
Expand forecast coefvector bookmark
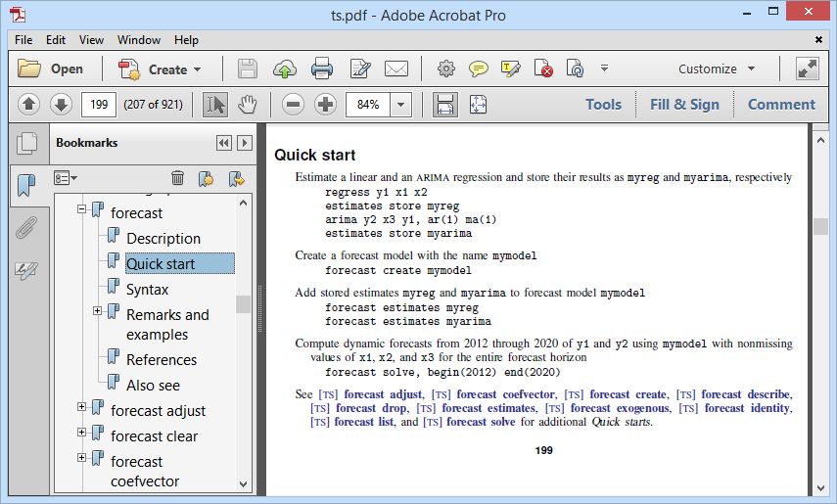[81, 458]
